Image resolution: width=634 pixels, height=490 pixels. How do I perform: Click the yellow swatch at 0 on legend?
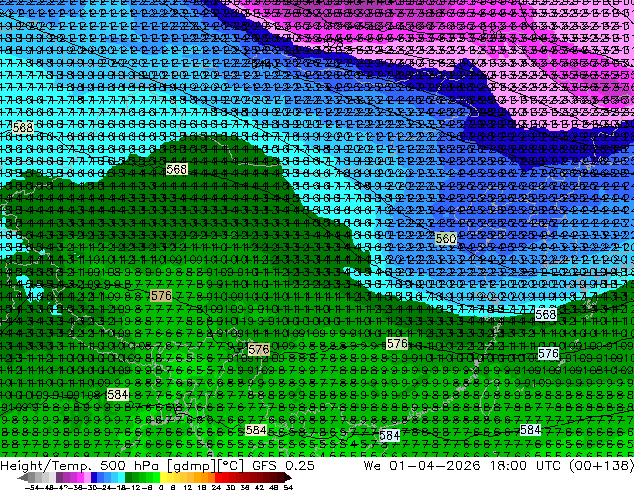[163, 478]
